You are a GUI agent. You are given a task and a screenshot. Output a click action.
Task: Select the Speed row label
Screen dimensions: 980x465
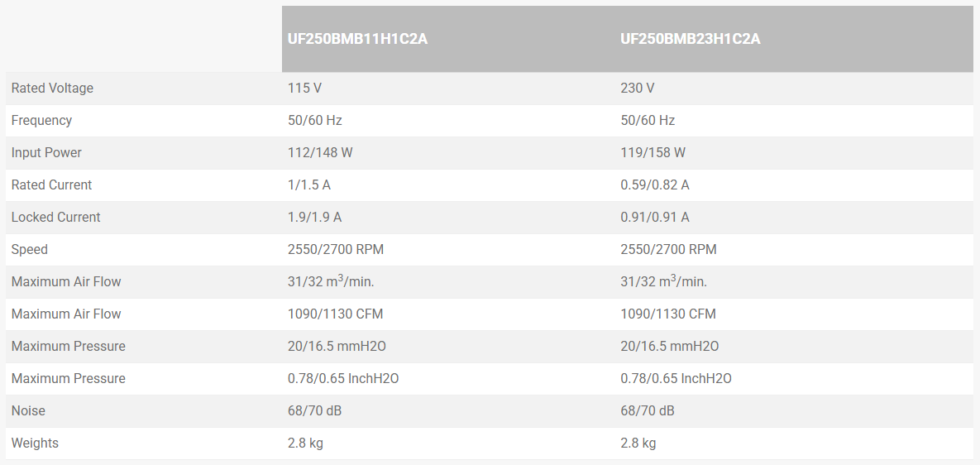tap(30, 250)
